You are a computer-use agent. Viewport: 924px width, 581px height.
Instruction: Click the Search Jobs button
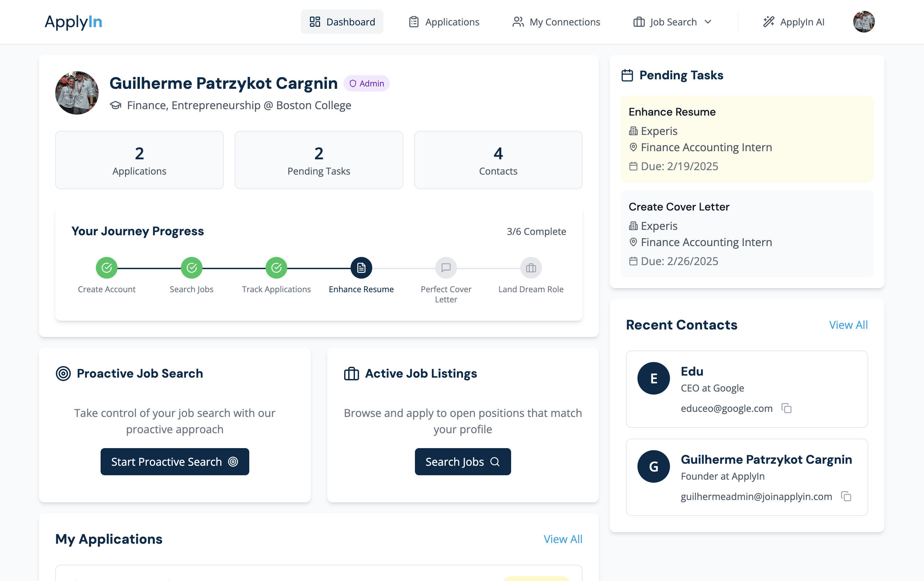tap(462, 462)
